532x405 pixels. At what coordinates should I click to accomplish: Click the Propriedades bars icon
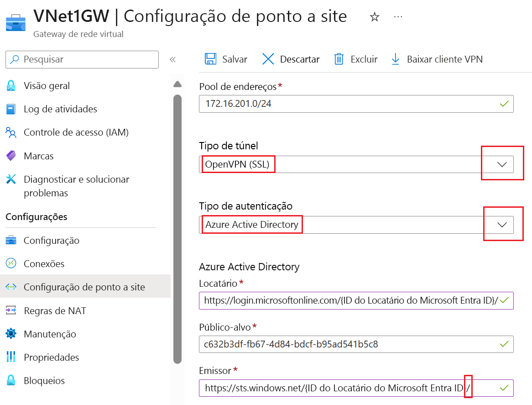point(11,357)
